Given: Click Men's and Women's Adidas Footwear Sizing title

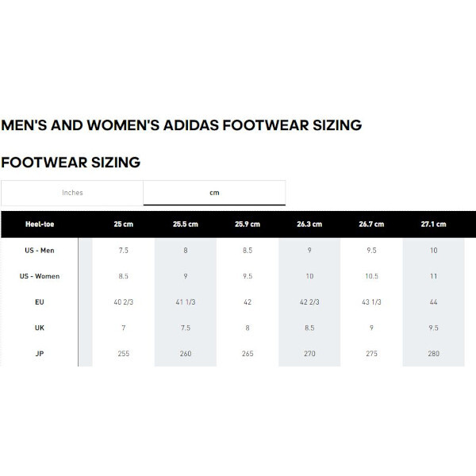Looking at the screenshot, I should coord(182,125).
